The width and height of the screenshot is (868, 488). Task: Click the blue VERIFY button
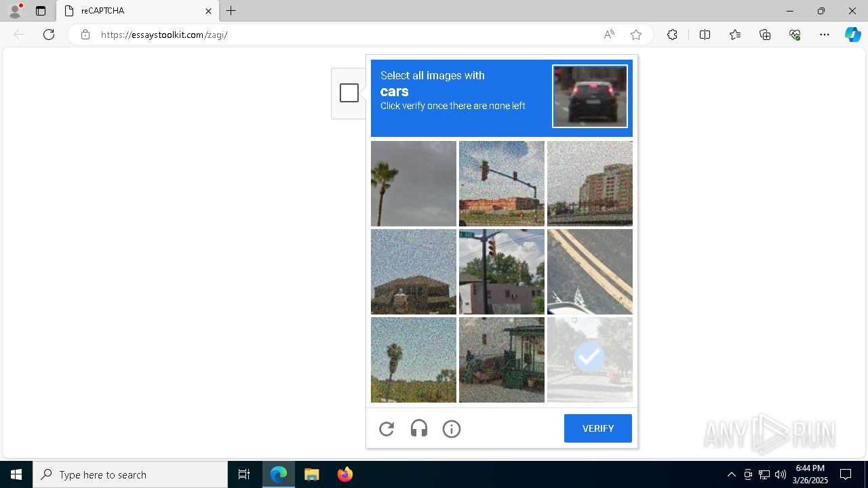(598, 428)
